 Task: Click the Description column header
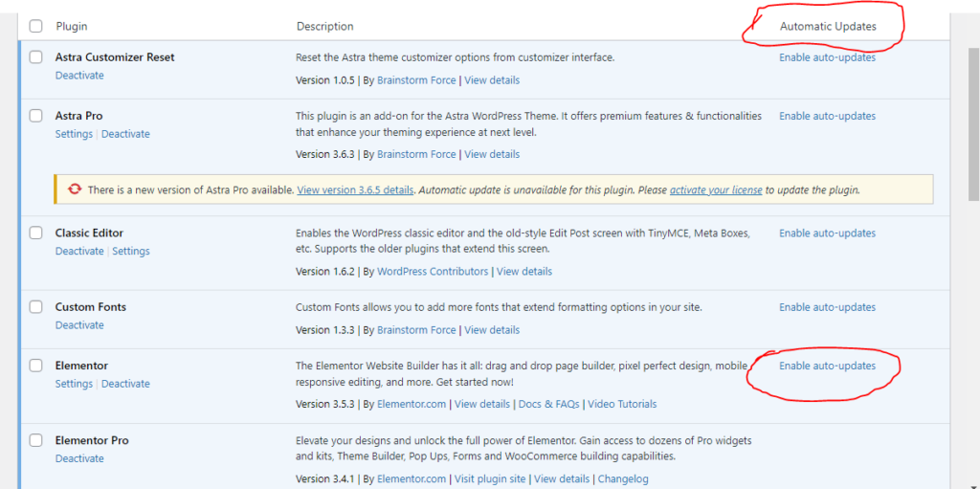click(x=325, y=26)
